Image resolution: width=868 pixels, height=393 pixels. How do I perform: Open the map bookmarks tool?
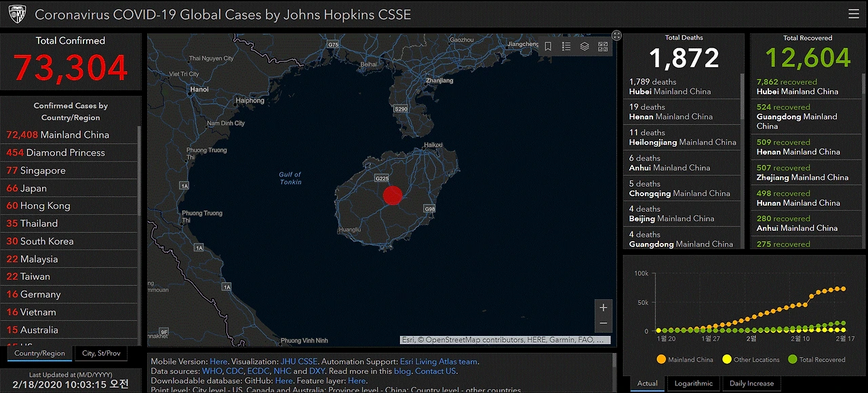tap(548, 46)
